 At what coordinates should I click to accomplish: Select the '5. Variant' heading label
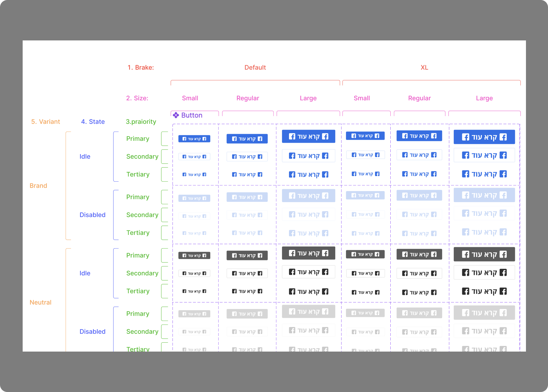click(x=46, y=122)
